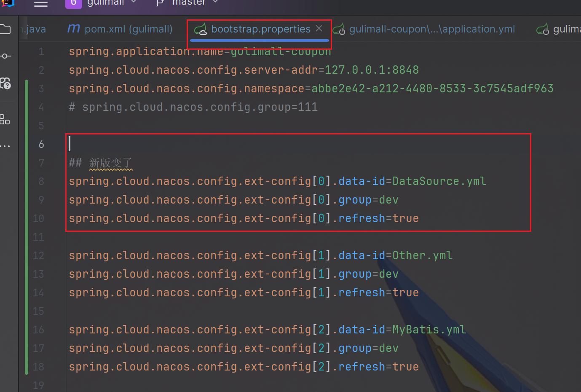Click ext-config[0].group=dev line
581x392 pixels.
[233, 200]
